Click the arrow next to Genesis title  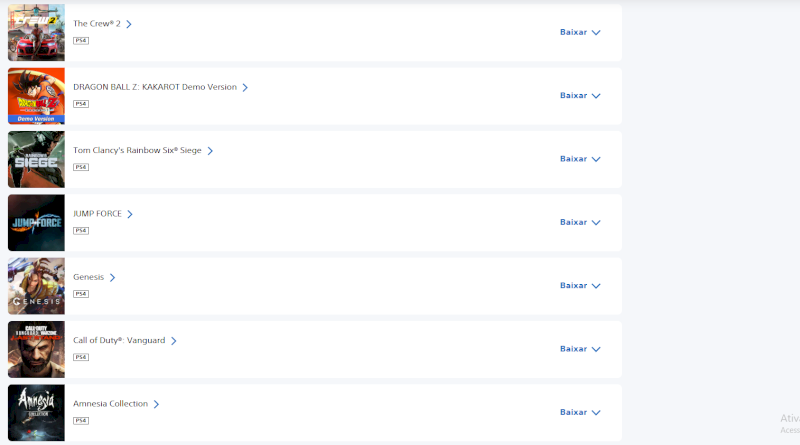coord(113,278)
